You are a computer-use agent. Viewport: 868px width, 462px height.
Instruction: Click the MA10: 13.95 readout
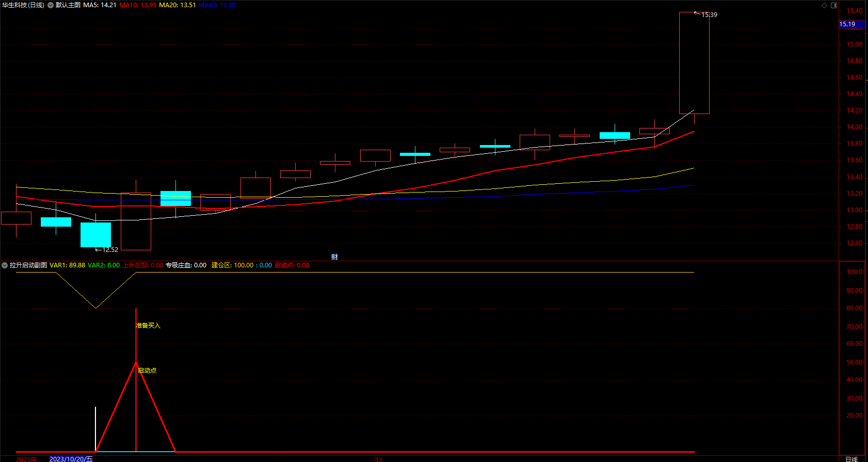138,5
